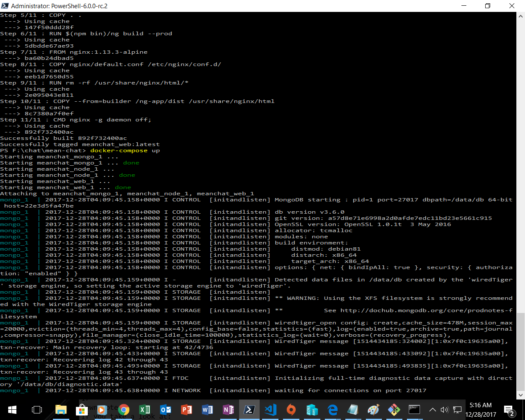Viewport: 525px width, 420px height.
Task: Open the tilted notepad icon in the taskbar
Action: click(353, 410)
